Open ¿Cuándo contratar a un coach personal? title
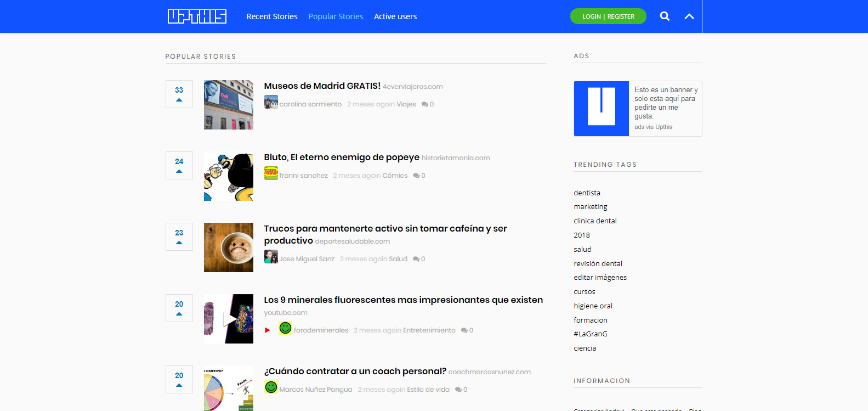The width and height of the screenshot is (868, 411). pos(355,371)
